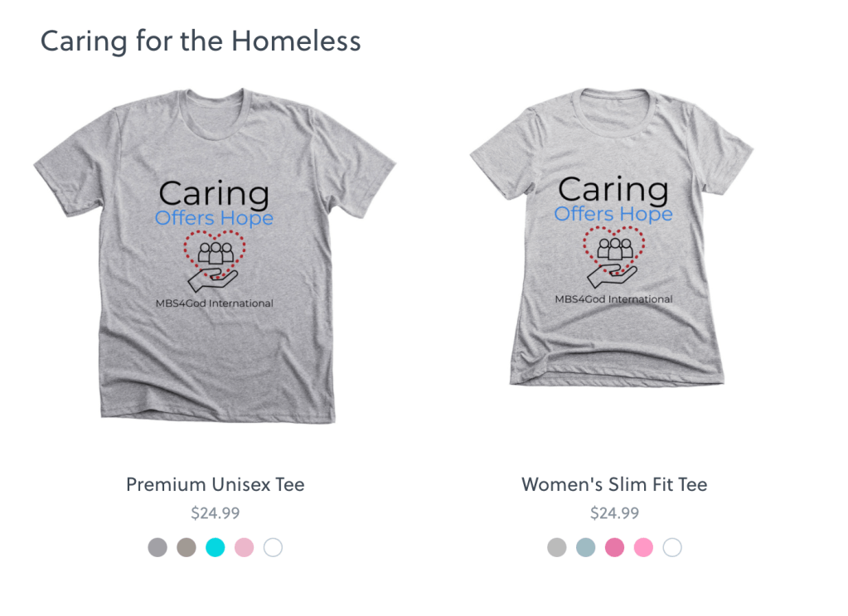Click the $24.99 price under Unisex Tee

pos(216,513)
